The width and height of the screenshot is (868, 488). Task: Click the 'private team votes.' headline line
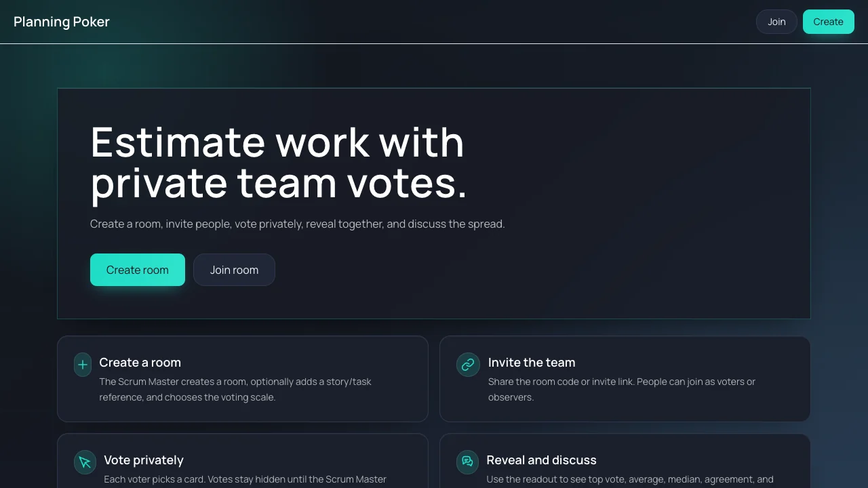279,183
